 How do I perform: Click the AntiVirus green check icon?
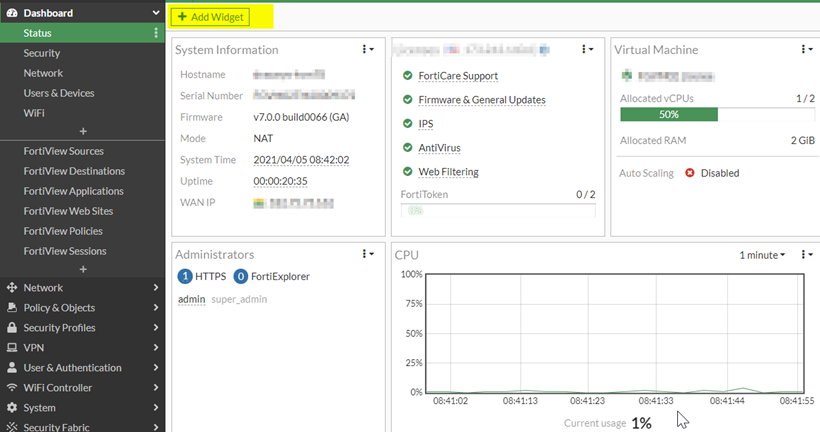tap(408, 148)
